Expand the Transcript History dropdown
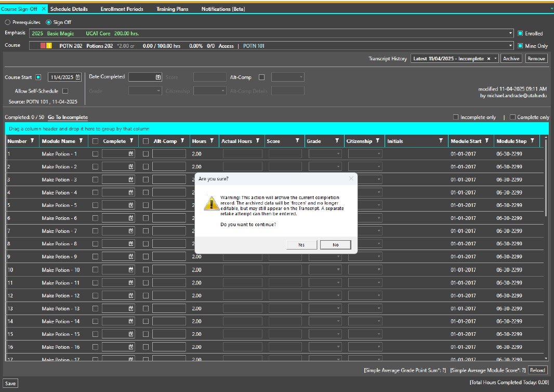 point(496,59)
